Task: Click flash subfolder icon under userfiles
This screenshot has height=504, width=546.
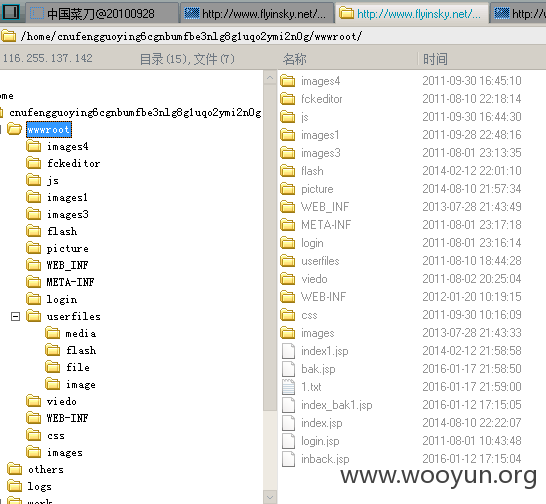Action: tap(53, 350)
